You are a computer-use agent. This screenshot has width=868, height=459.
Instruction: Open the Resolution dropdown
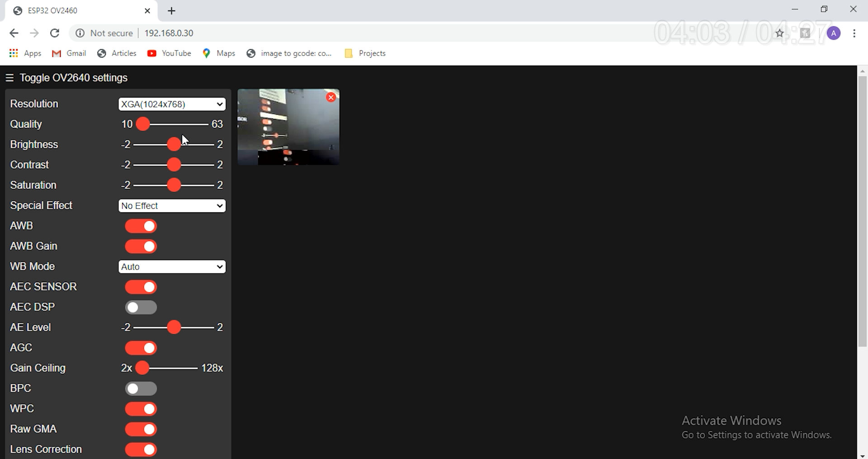[x=172, y=104]
